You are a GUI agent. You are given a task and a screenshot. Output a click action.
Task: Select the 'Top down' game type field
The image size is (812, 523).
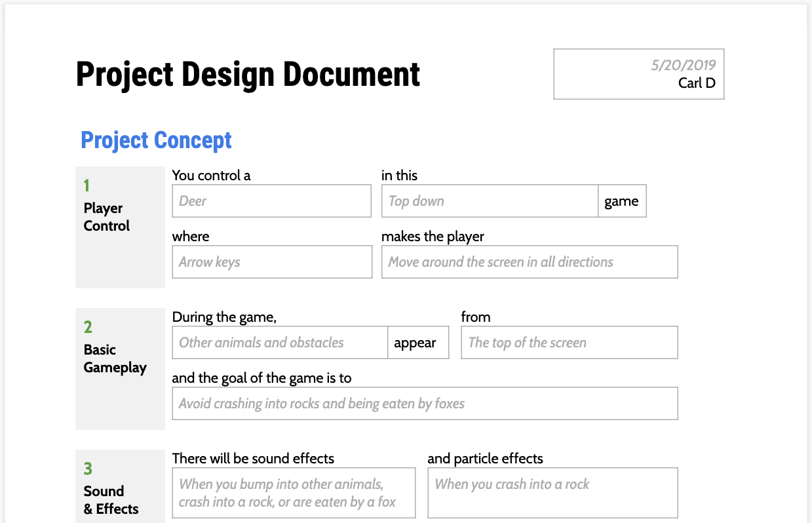pyautogui.click(x=490, y=201)
